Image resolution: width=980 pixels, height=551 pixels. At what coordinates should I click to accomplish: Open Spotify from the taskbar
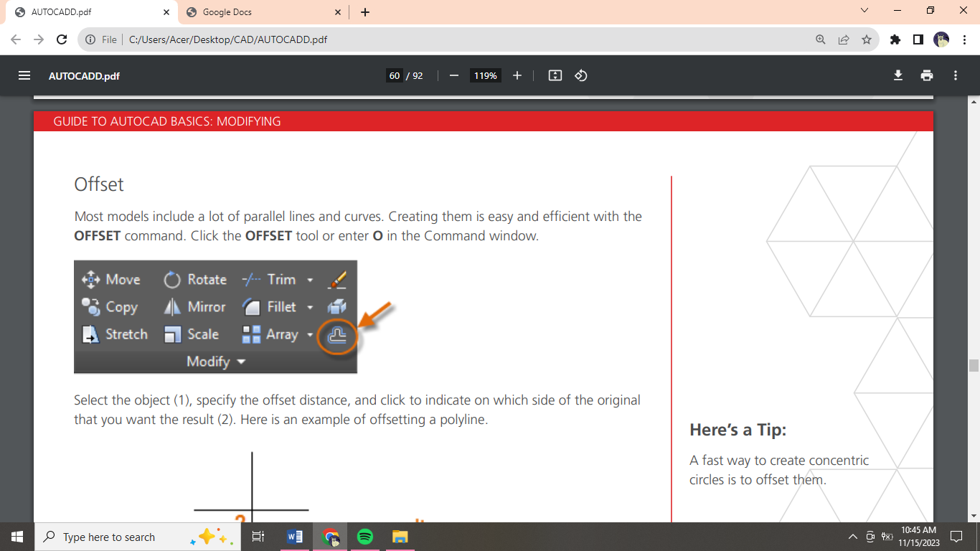click(x=365, y=537)
